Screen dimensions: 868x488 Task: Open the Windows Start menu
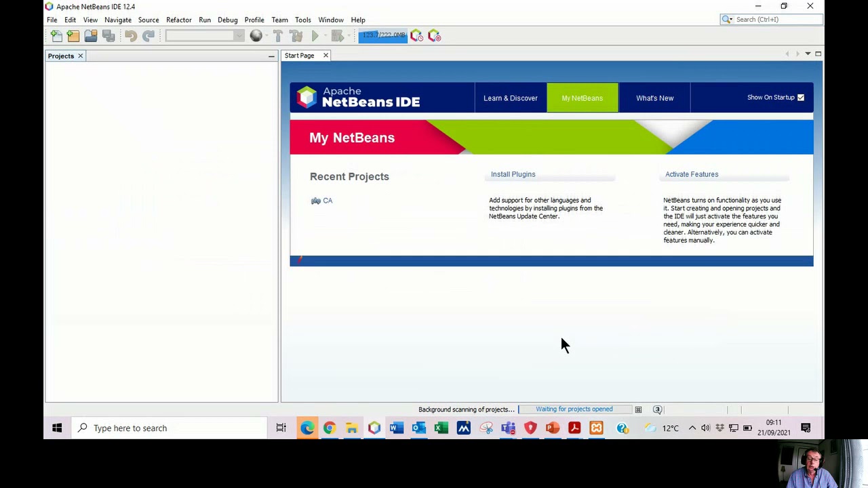pos(57,428)
